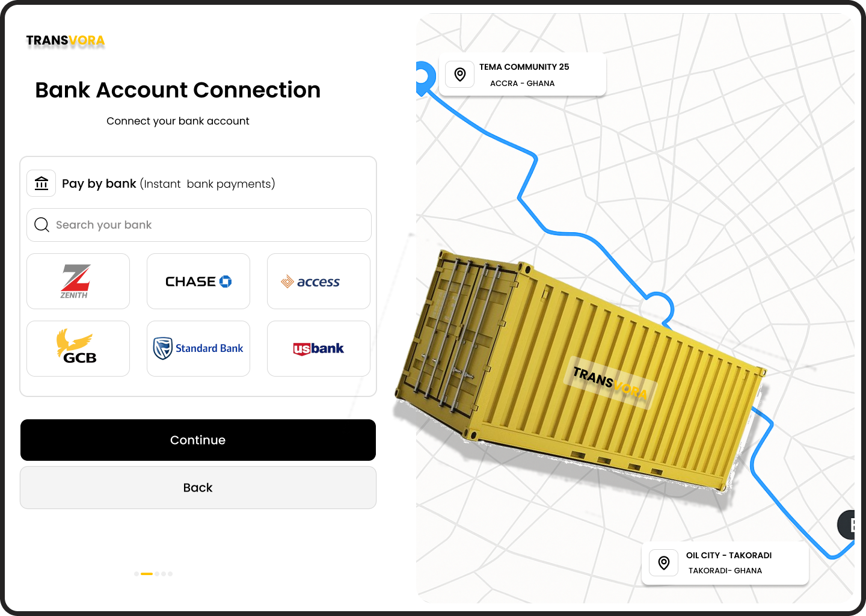Choose Chase as your bank
Image resolution: width=866 pixels, height=616 pixels.
198,281
